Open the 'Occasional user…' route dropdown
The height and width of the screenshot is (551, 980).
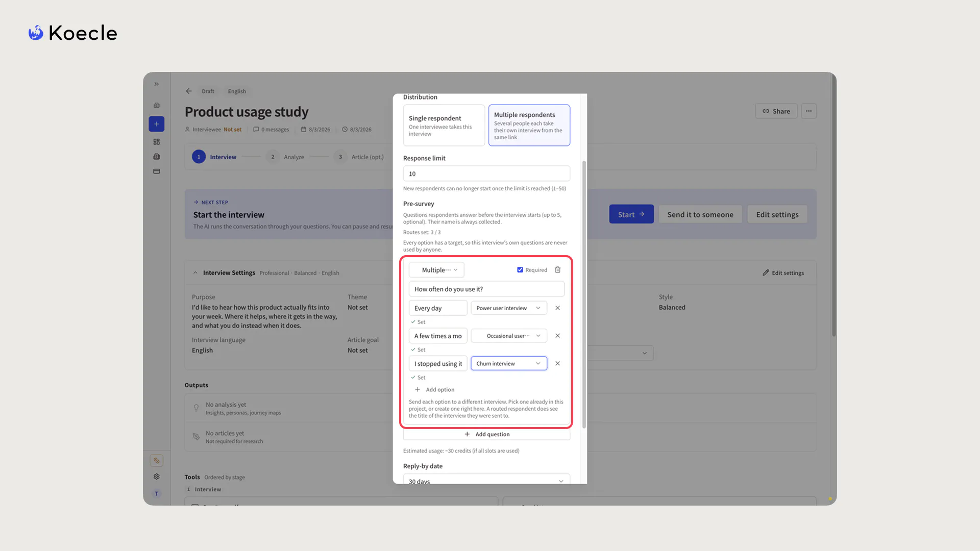(x=509, y=336)
